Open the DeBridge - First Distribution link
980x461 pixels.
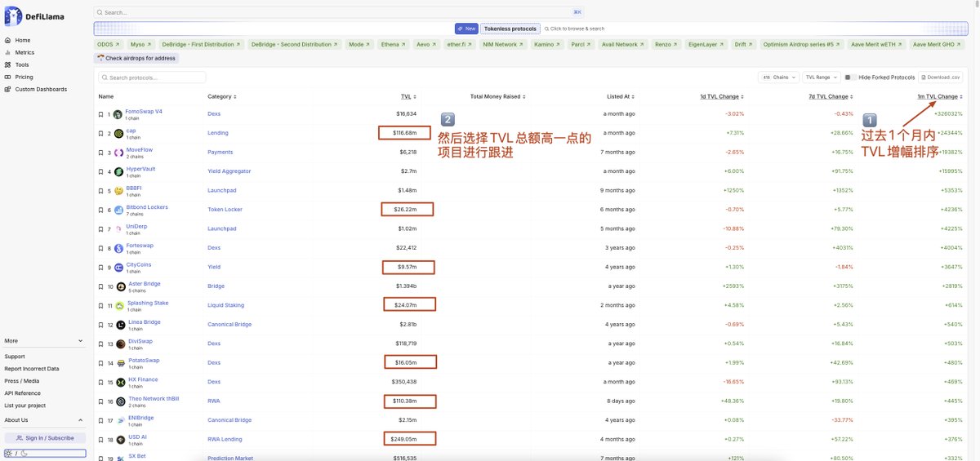201,44
